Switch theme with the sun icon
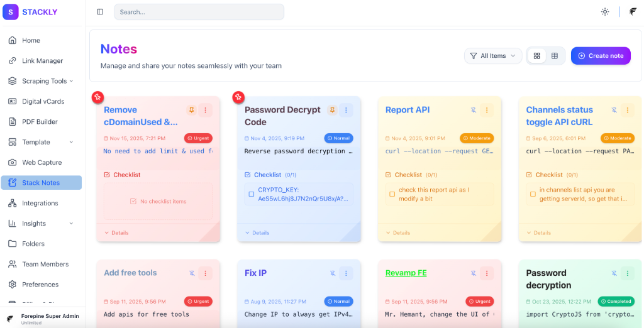The height and width of the screenshot is (328, 644). (604, 12)
